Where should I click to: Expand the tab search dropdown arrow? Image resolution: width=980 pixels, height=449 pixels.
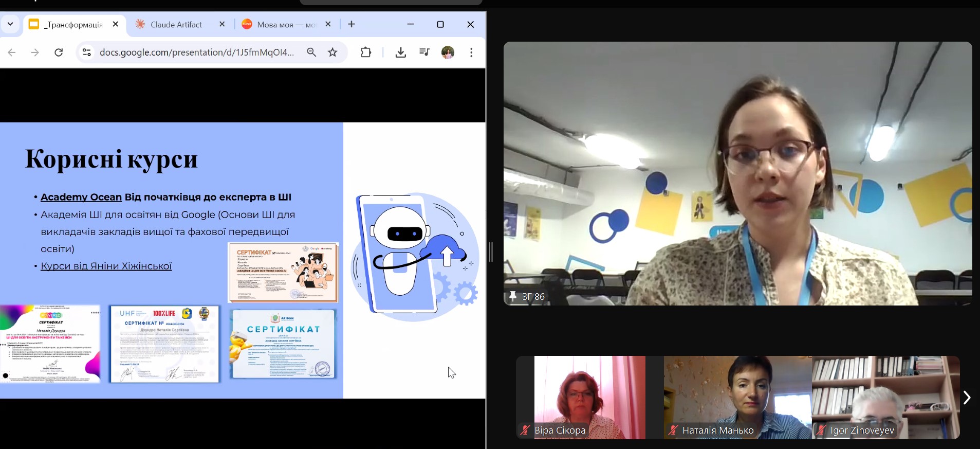(10, 24)
